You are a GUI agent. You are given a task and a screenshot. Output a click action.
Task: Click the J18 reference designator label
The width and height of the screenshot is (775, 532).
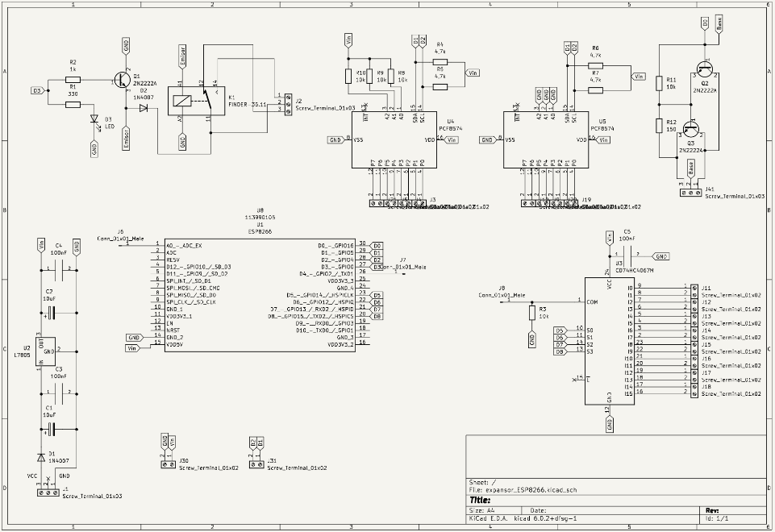coord(706,387)
